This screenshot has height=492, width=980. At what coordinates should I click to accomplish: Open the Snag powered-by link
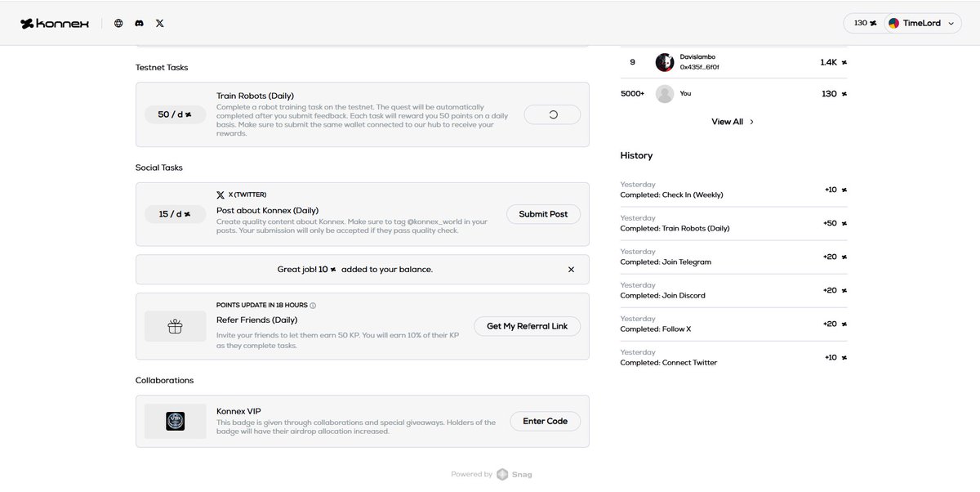pyautogui.click(x=514, y=474)
